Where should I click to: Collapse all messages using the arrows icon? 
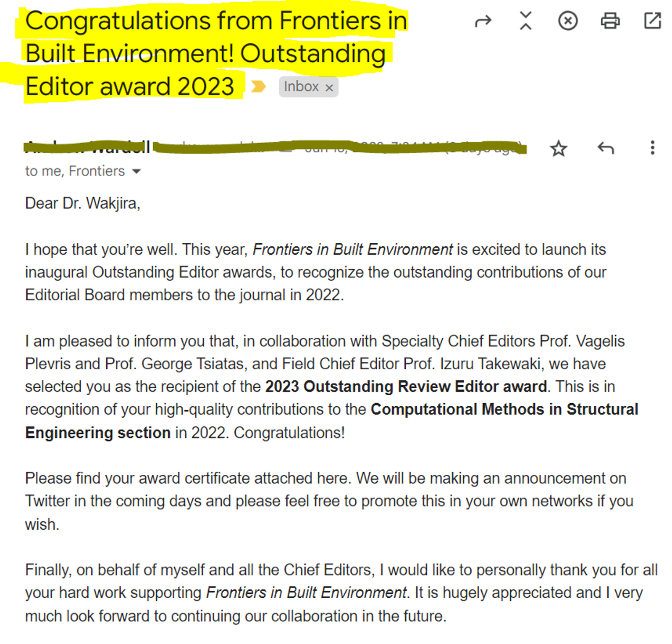(x=525, y=21)
